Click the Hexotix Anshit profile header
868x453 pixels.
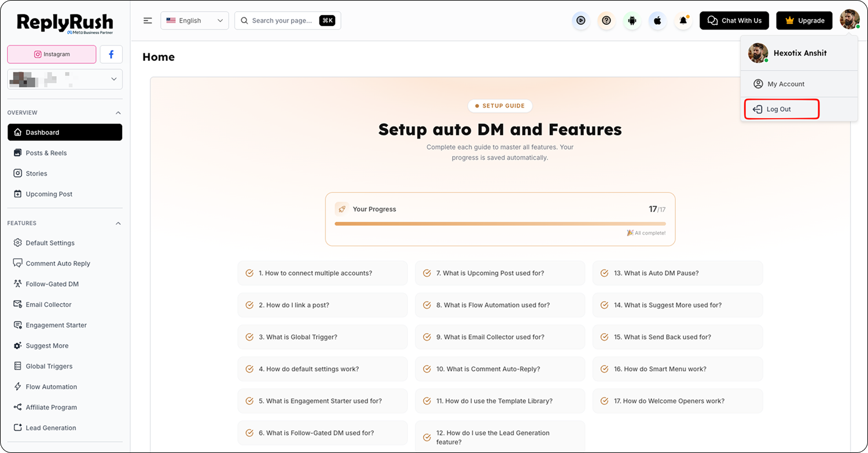[x=799, y=53]
